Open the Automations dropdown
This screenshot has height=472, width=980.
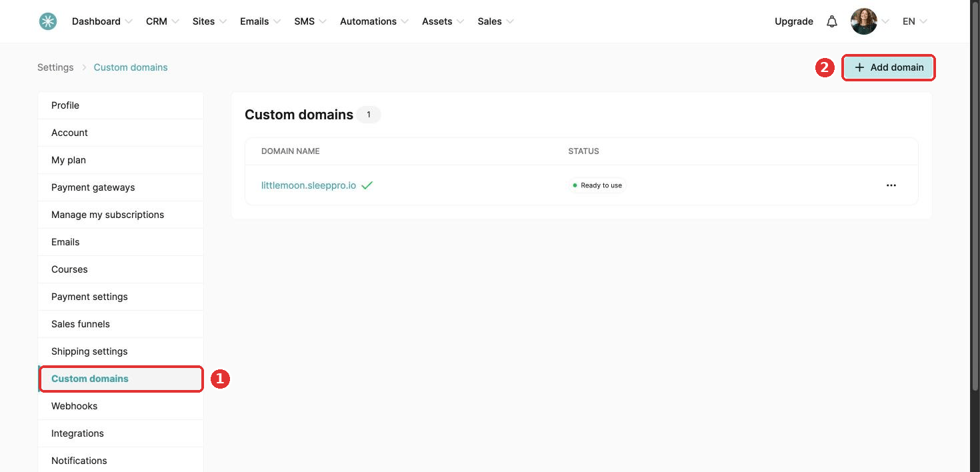coord(374,21)
